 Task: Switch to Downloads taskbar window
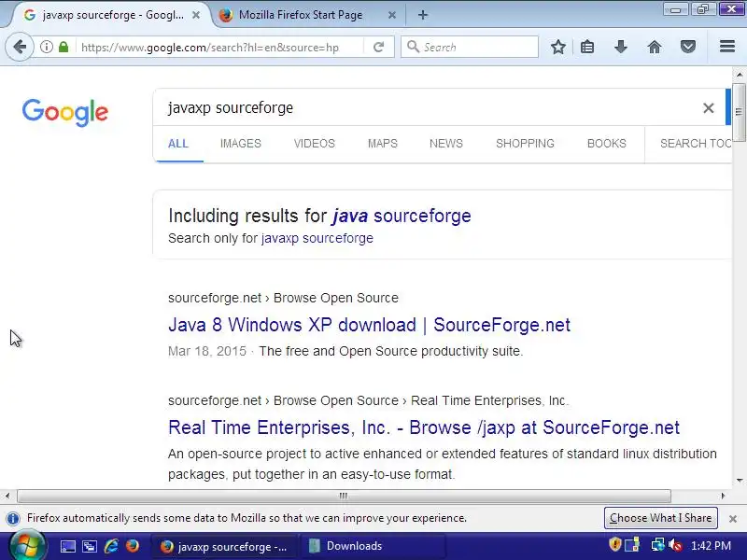372,546
